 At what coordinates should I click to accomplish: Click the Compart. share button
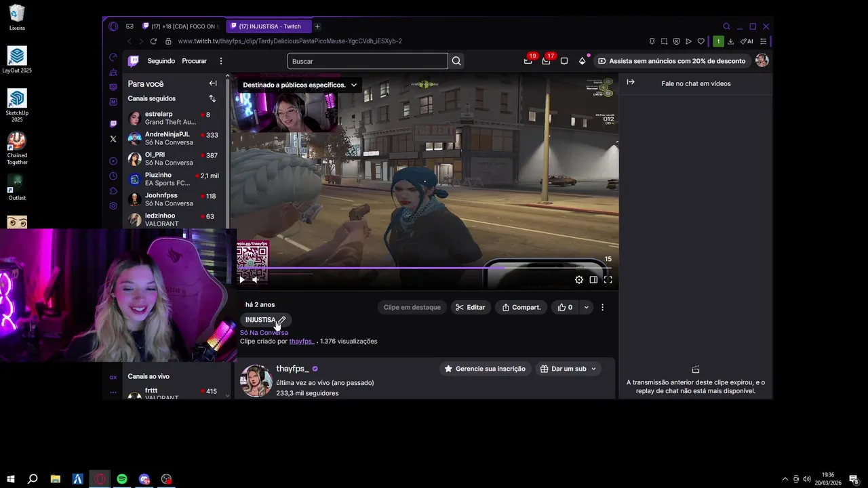(x=521, y=307)
